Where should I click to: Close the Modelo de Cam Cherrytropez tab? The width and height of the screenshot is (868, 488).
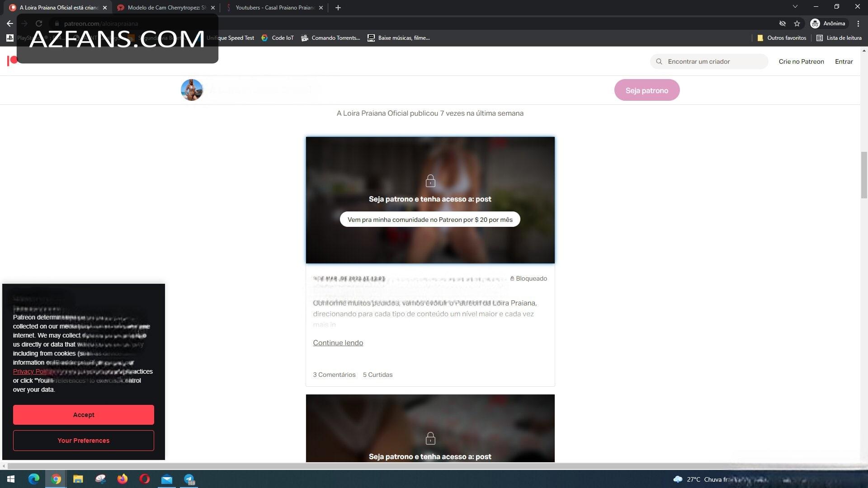[213, 8]
